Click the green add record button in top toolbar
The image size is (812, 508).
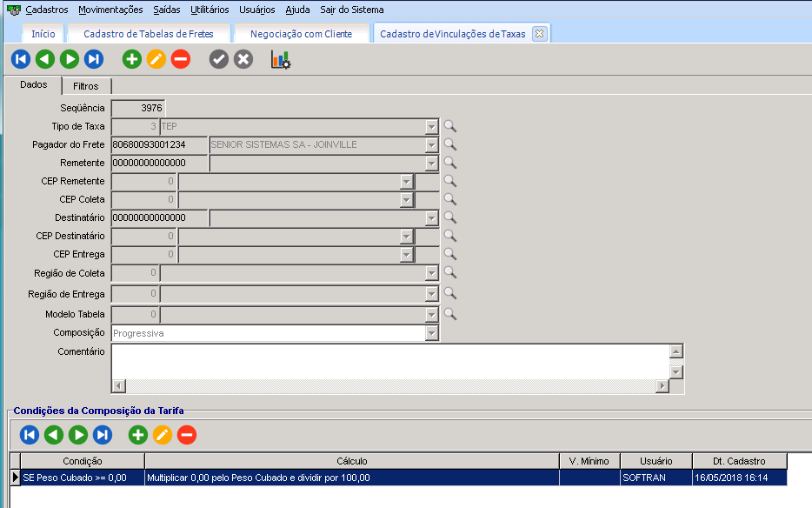(131, 59)
